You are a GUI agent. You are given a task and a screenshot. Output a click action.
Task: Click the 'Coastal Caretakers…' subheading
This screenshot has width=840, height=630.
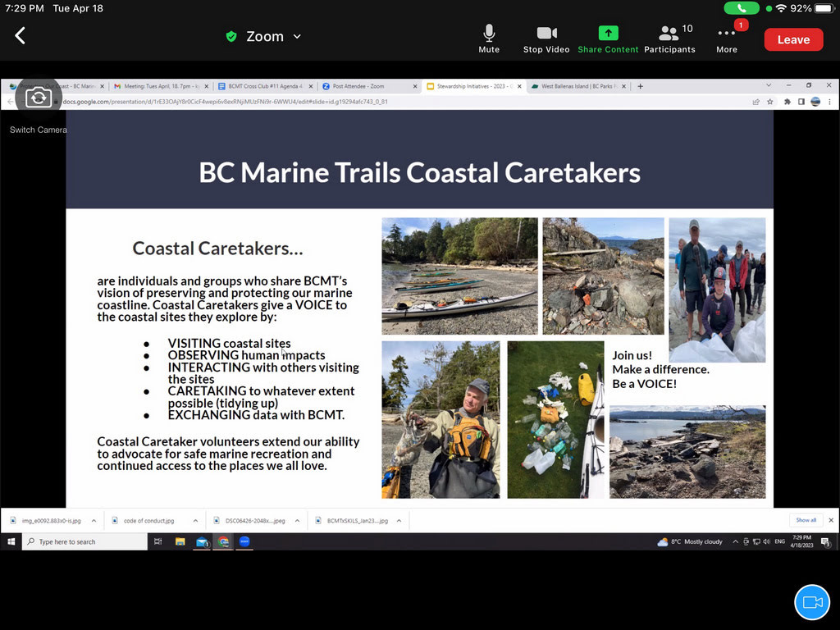(x=217, y=248)
